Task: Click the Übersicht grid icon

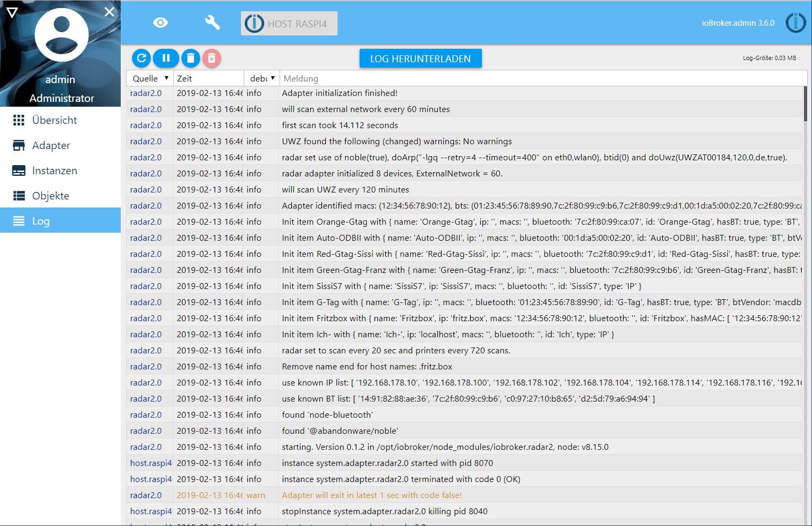Action: pyautogui.click(x=19, y=120)
